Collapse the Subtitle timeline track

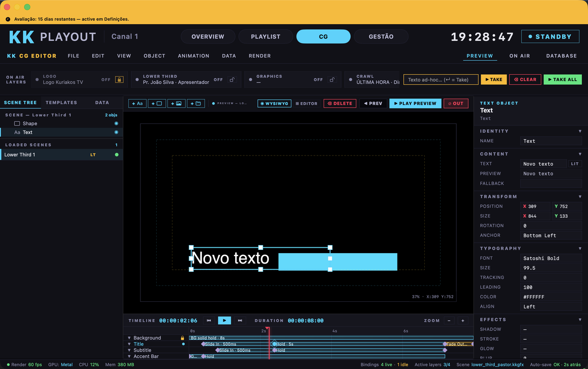[x=129, y=350]
